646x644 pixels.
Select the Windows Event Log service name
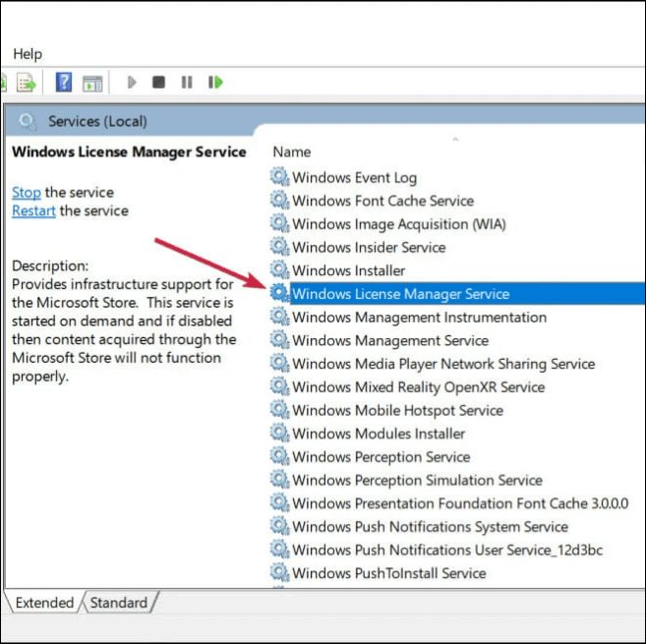click(355, 178)
